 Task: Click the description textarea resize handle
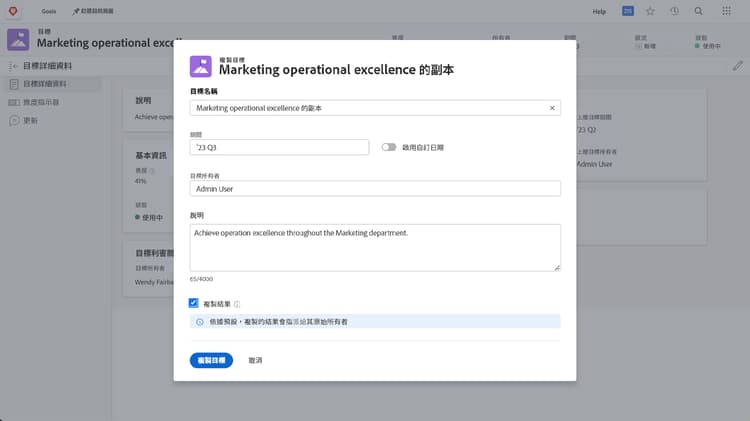[x=557, y=268]
